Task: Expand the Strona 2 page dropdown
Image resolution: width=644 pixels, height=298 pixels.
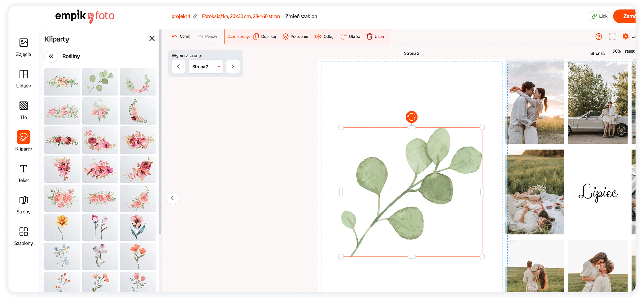Action: click(x=205, y=67)
